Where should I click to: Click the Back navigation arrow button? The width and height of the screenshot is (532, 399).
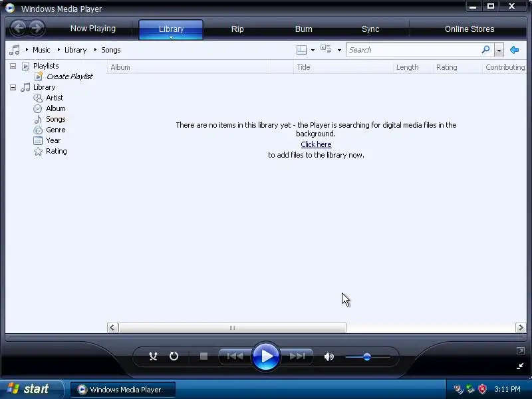19,28
